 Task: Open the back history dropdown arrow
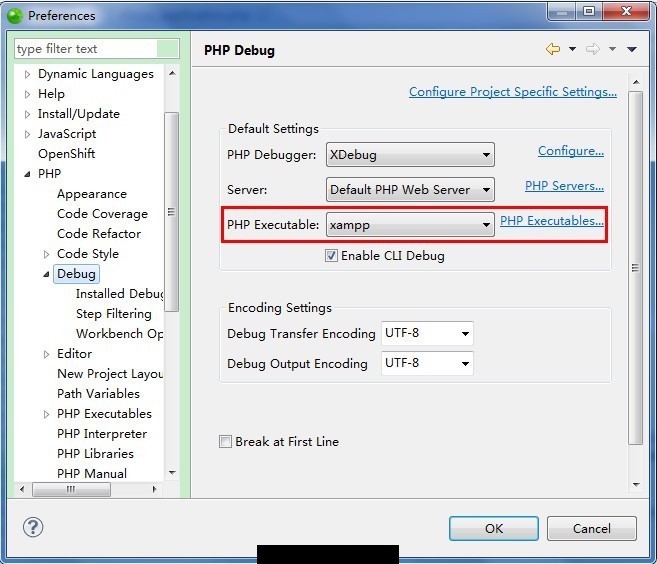click(572, 49)
